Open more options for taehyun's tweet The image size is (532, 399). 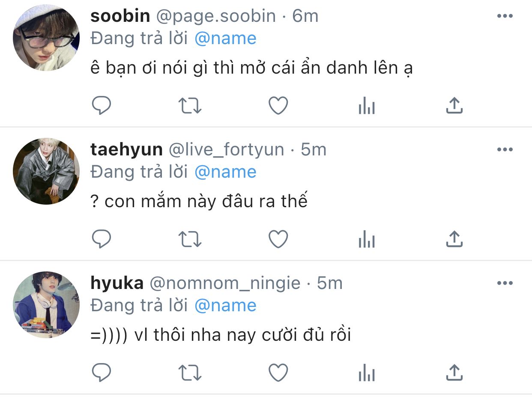[x=505, y=150]
